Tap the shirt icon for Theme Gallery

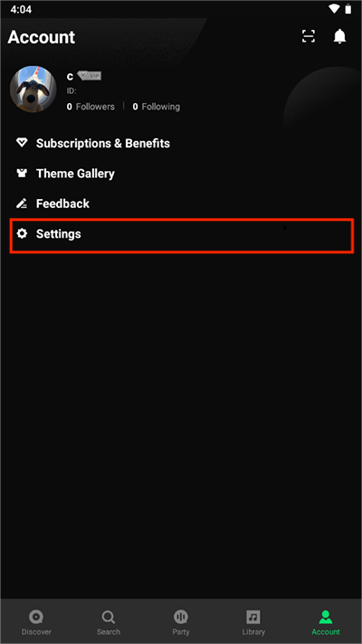[22, 174]
